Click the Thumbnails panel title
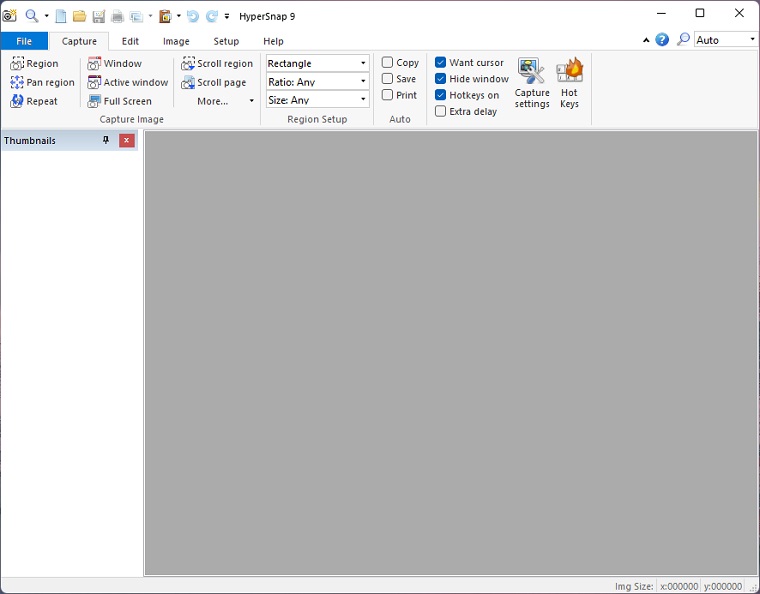The height and width of the screenshot is (594, 760). point(30,141)
